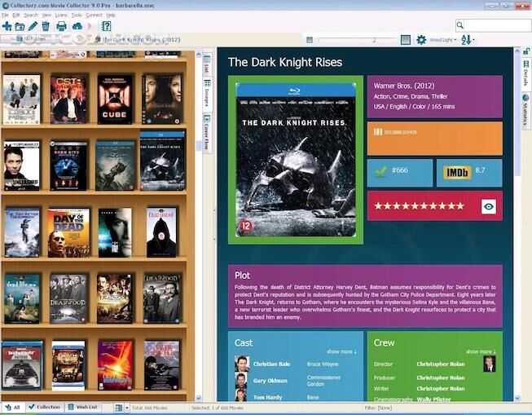Click Christopher Nolan's director photo
Image resolution: width=532 pixels, height=415 pixels.
pos(490,364)
